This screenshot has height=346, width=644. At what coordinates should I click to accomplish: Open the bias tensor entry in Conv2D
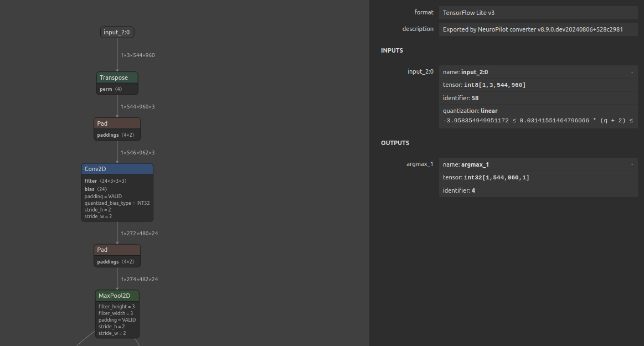pos(96,189)
